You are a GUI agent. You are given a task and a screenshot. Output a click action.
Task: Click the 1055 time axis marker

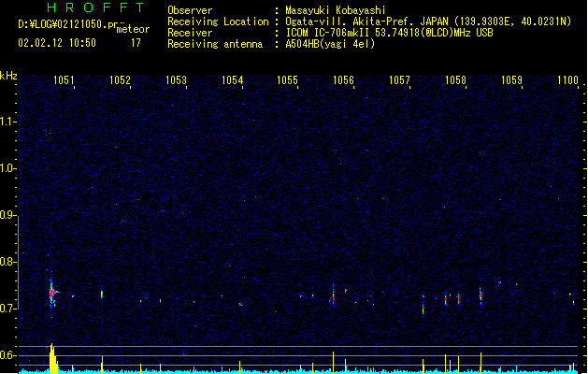click(x=287, y=80)
